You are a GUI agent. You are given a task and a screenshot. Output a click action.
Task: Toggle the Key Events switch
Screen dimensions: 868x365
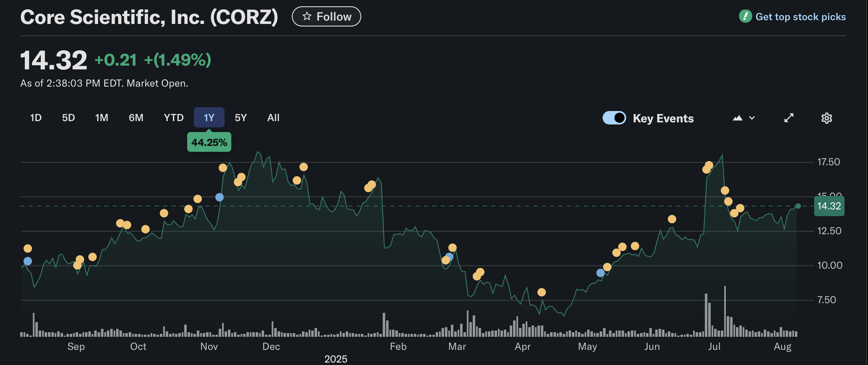614,118
